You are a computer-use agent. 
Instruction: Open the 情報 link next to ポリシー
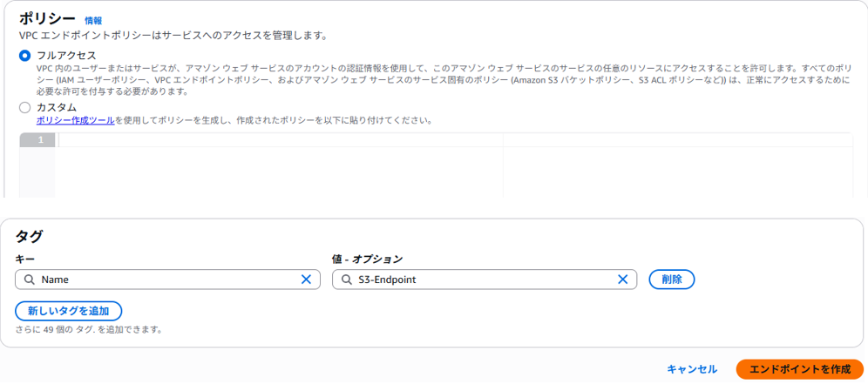click(93, 21)
